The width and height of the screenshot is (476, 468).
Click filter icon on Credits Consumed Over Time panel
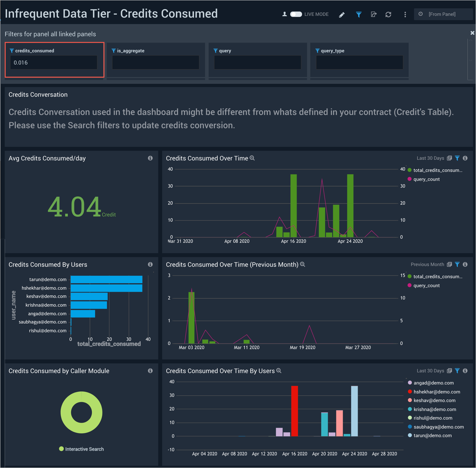coord(457,158)
